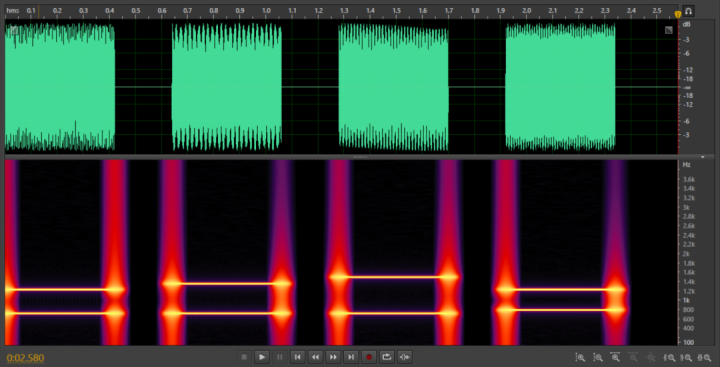The image size is (720, 367).
Task: Collapse the spectral display using the small triangle
Action: pyautogui.click(x=703, y=157)
